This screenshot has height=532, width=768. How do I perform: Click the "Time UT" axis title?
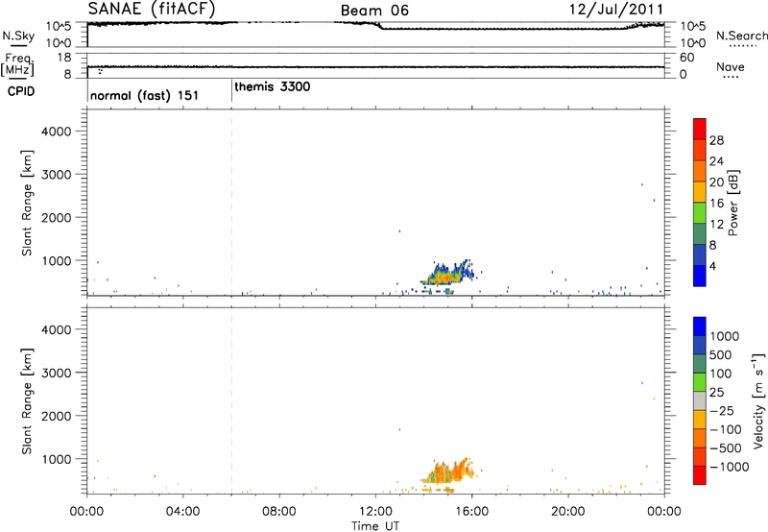pyautogui.click(x=375, y=526)
